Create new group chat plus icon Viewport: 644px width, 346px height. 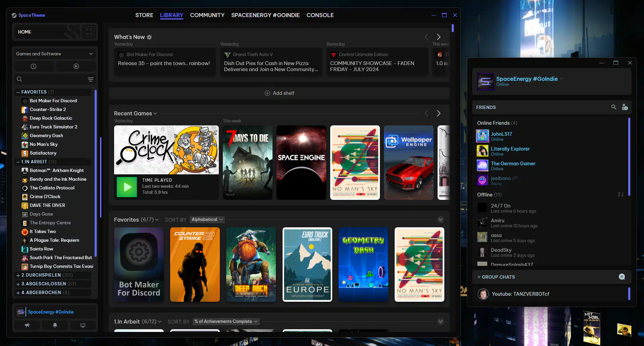coord(622,277)
